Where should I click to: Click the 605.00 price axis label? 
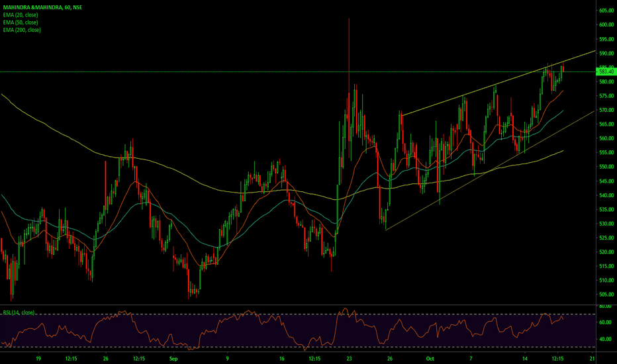[x=606, y=11]
